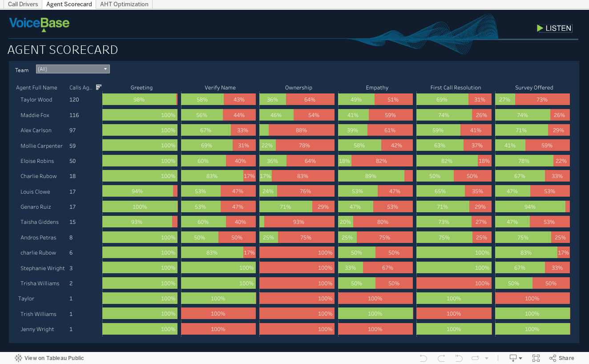
Task: Click the Share button
Action: coord(562,358)
